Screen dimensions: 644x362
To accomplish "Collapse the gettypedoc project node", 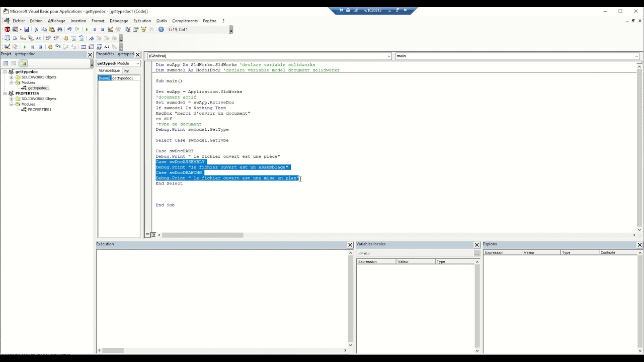I will [5, 72].
